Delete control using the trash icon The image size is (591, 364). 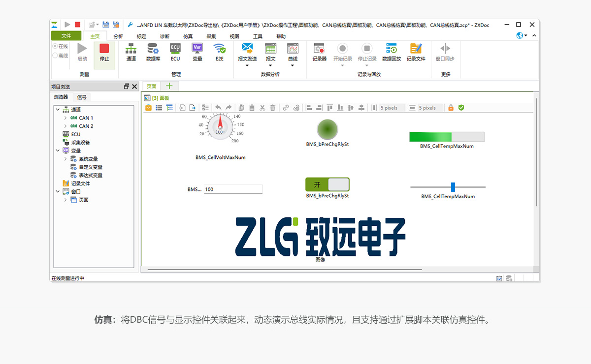pyautogui.click(x=272, y=108)
